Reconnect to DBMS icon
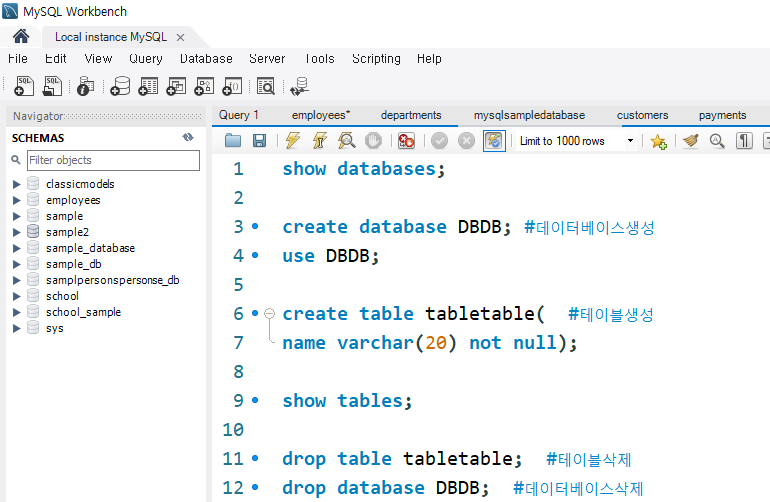 tap(299, 86)
